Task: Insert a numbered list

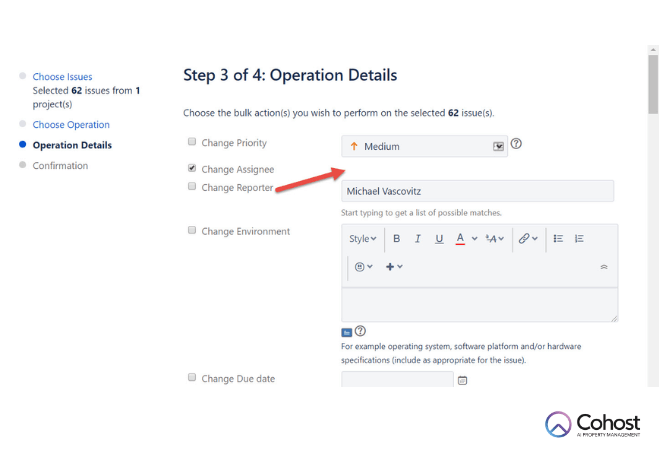Action: (x=579, y=239)
